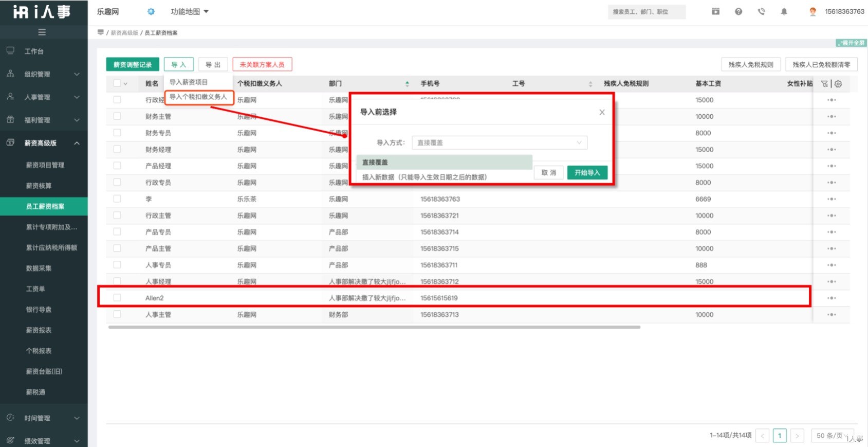Image resolution: width=868 pixels, height=447 pixels.
Task: Click the phone support icon
Action: click(761, 12)
